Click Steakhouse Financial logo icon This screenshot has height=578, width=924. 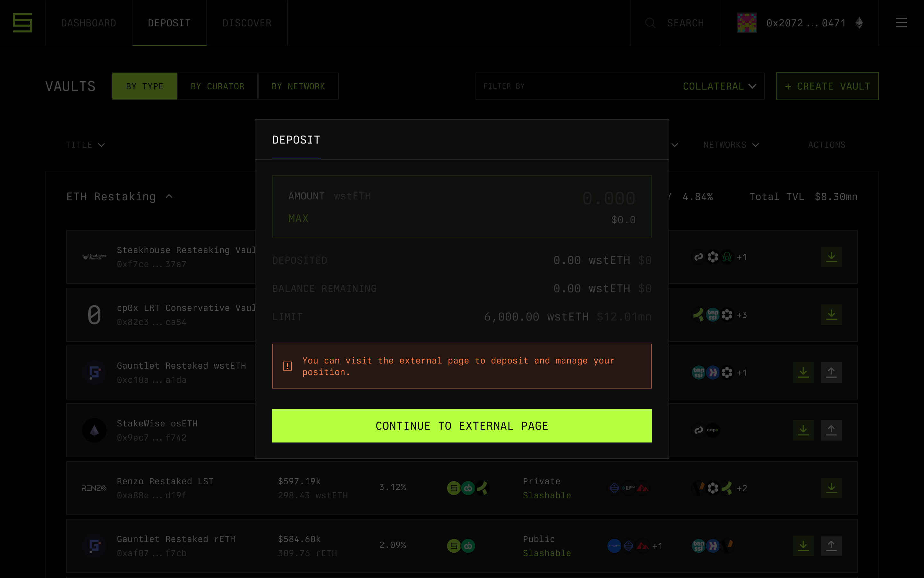pyautogui.click(x=94, y=257)
